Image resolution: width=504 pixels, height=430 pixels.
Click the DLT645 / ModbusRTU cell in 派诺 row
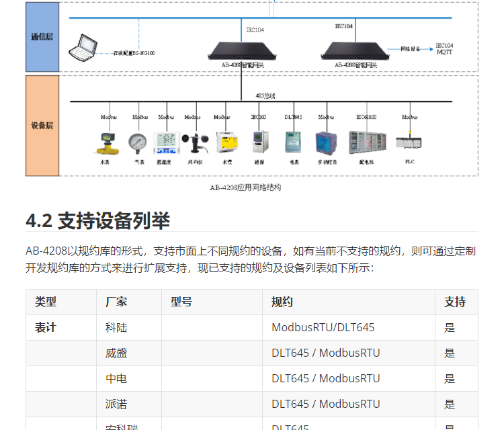[x=349, y=404]
